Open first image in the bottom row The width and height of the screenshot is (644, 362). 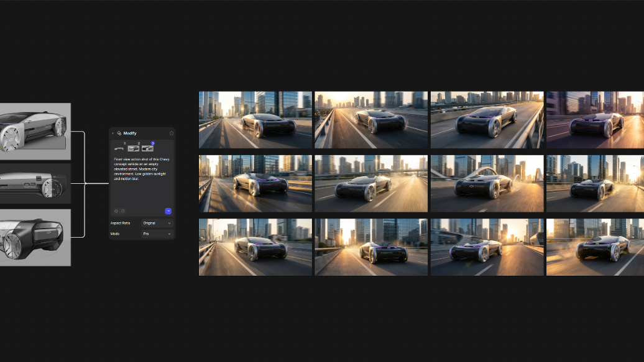click(255, 247)
